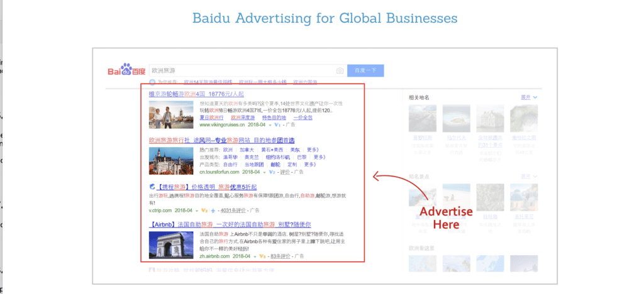Click the zh.airbnb.com URL text
The height and width of the screenshot is (294, 644).
pyautogui.click(x=215, y=256)
